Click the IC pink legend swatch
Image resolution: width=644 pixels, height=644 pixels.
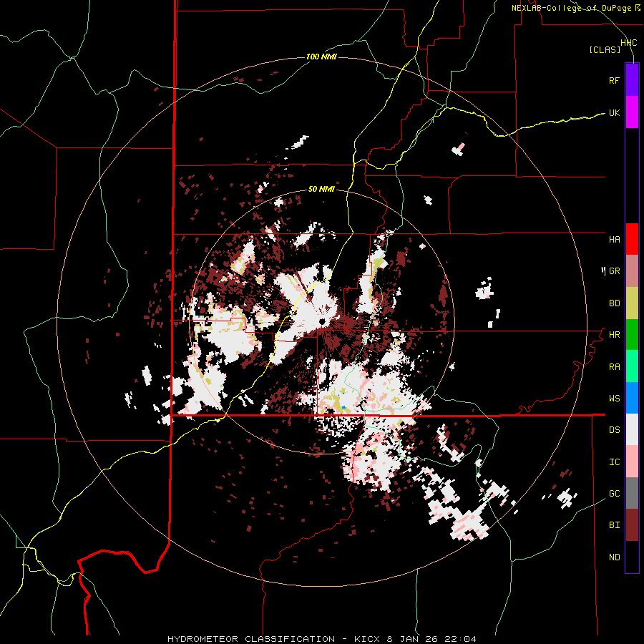632,462
